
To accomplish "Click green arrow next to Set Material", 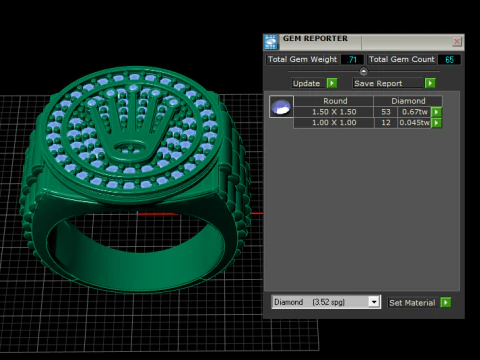I will 446,302.
